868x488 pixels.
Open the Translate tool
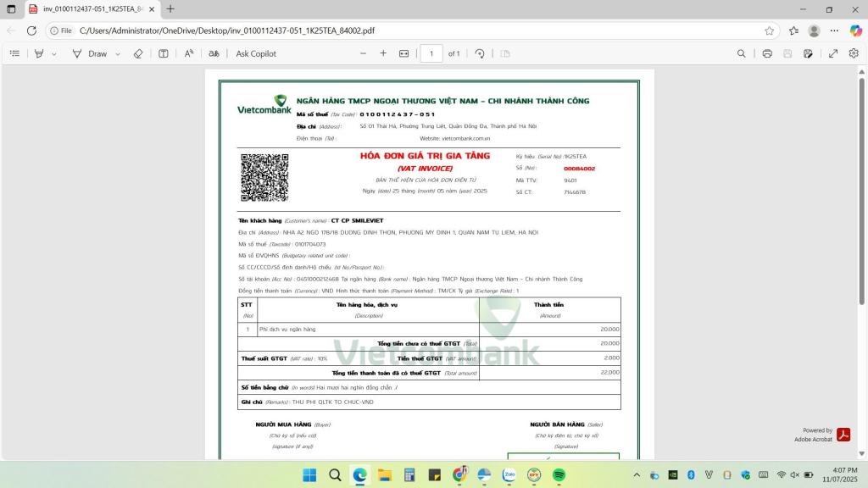214,53
